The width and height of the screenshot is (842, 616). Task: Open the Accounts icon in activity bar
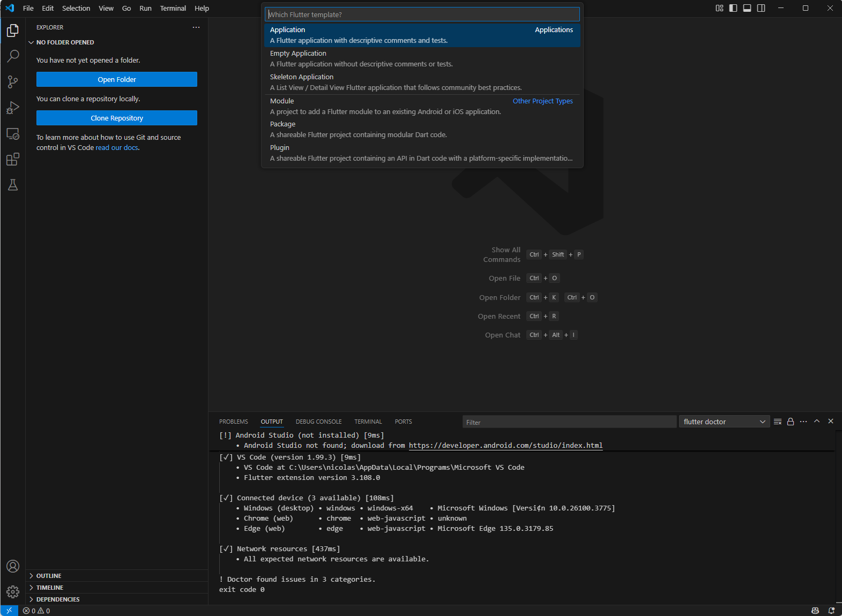coord(13,566)
